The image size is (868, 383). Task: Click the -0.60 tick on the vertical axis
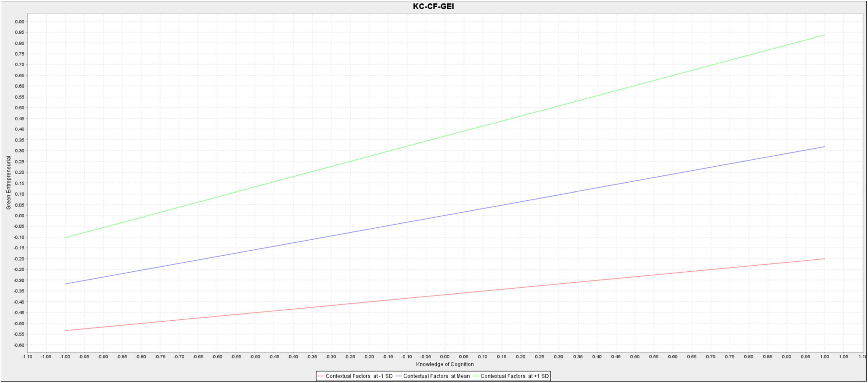click(19, 345)
